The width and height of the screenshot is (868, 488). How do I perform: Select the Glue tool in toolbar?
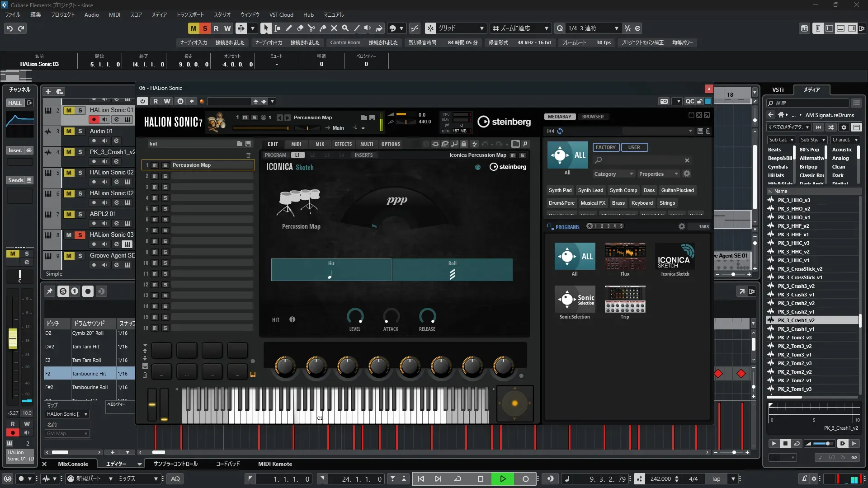[322, 28]
